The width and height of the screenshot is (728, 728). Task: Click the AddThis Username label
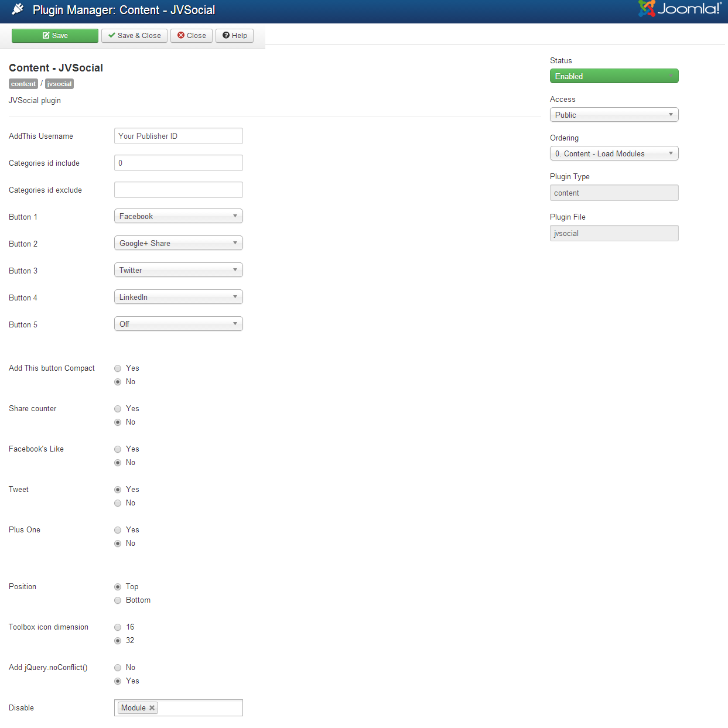(x=41, y=136)
